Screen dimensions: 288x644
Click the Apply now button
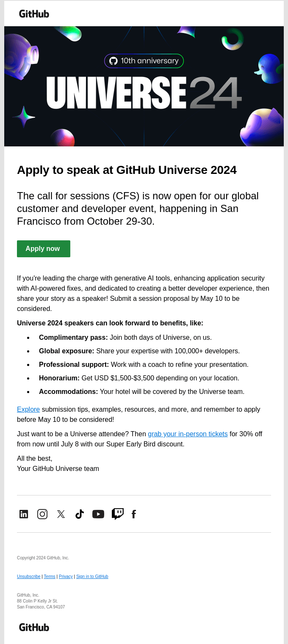[x=43, y=249]
